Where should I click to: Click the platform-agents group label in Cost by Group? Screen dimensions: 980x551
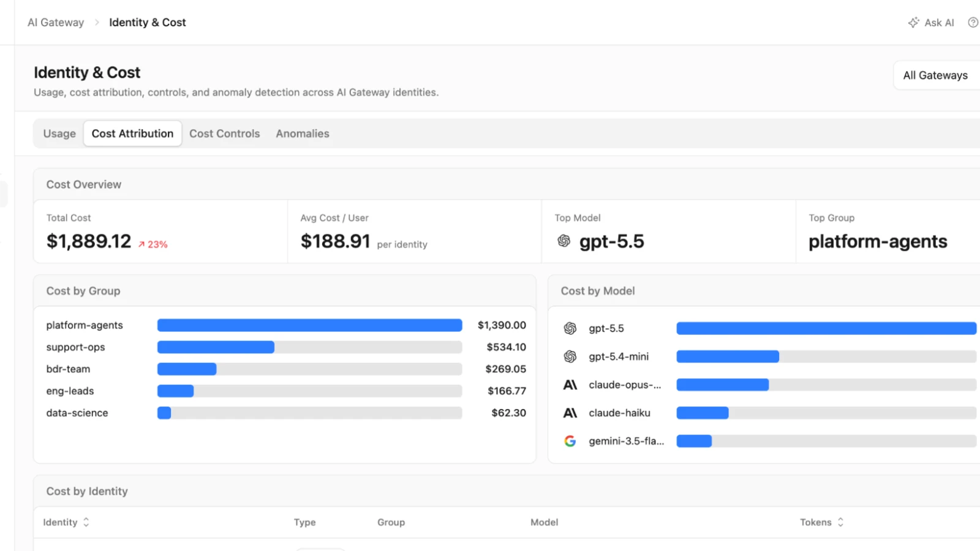[85, 325]
